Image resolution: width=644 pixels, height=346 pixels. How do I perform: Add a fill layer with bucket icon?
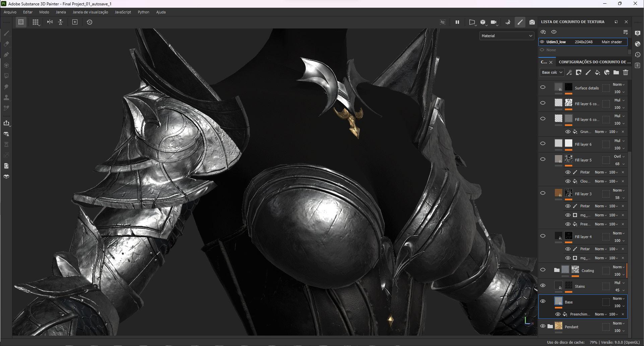pyautogui.click(x=597, y=72)
